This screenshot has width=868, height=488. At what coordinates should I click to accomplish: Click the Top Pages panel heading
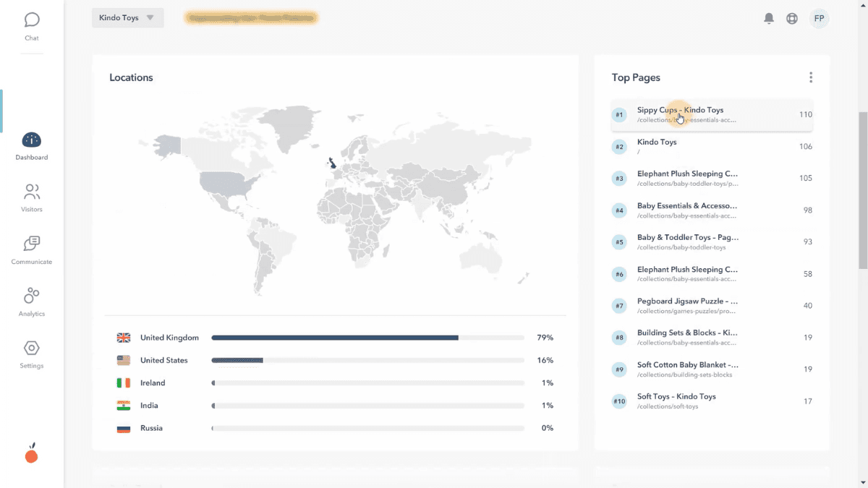tap(636, 77)
